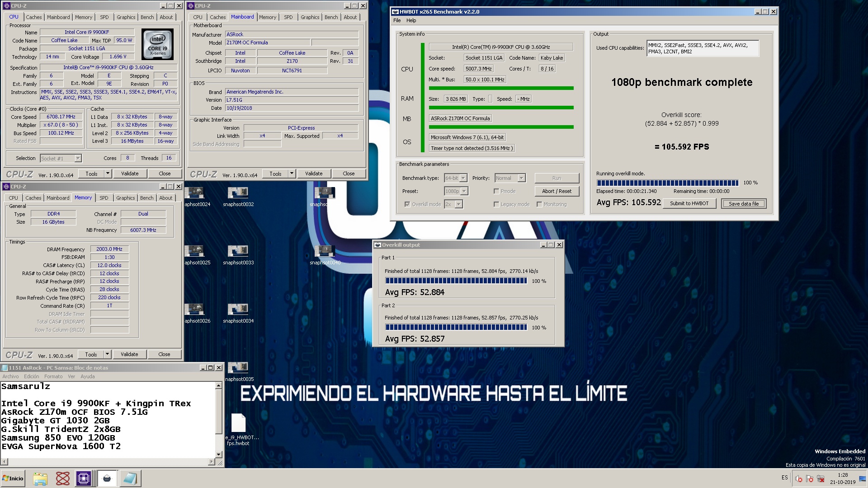Viewport: 868px width, 488px height.
Task: Click the red atom taskbar icon
Action: tap(62, 479)
